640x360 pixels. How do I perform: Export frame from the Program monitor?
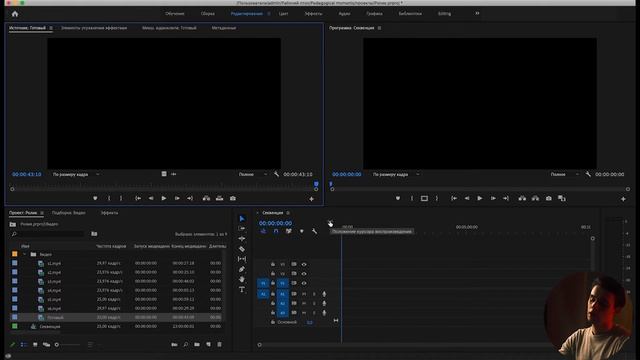click(549, 198)
